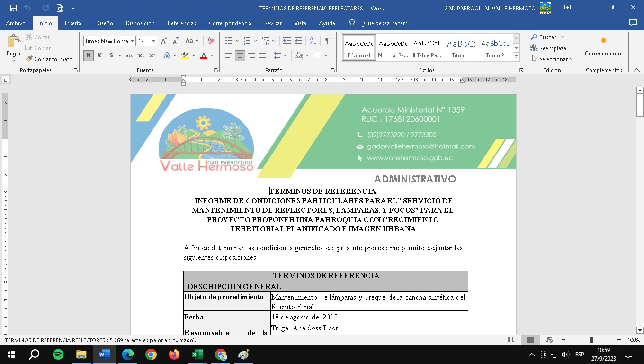The image size is (644, 364).
Task: Toggle Strikethrough (abc) formatting
Action: (x=129, y=56)
